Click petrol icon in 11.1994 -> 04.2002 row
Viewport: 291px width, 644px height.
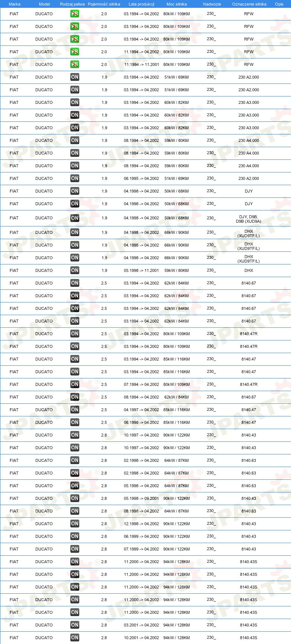(75, 52)
